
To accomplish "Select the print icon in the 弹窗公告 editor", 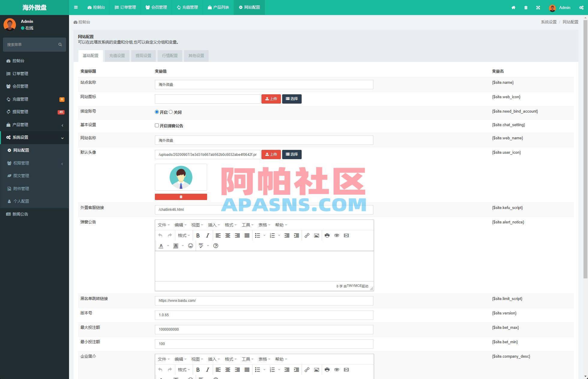I will (x=327, y=235).
